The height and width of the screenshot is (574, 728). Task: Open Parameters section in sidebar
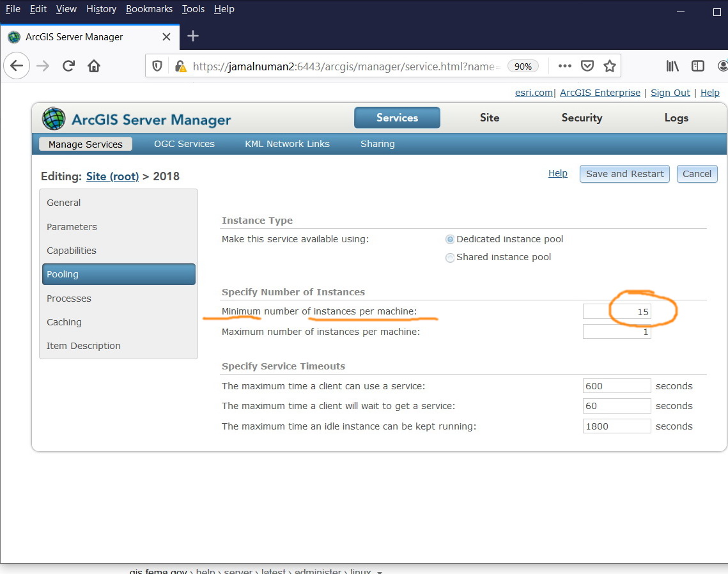pos(118,227)
